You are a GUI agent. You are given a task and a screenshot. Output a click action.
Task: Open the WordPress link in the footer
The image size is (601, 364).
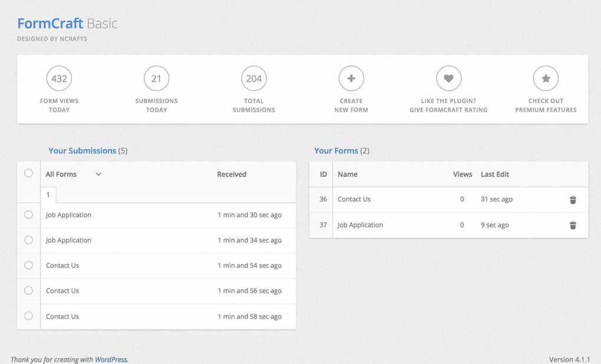[111, 359]
